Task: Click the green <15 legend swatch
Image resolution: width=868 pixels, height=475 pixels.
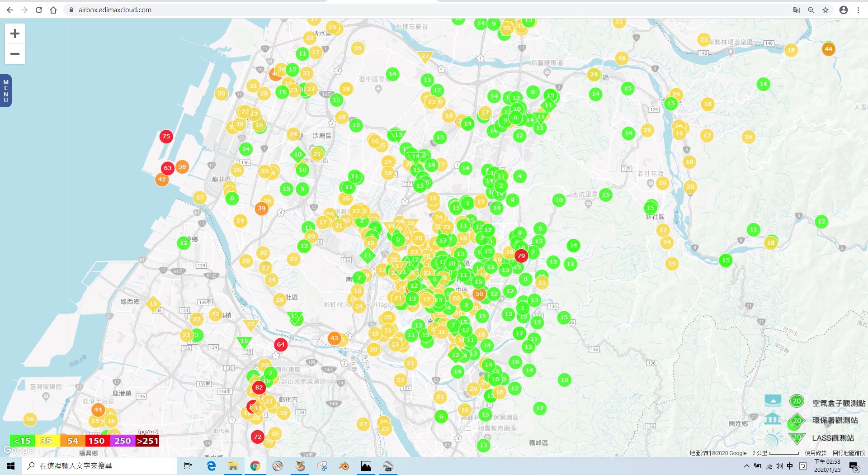Action: (22, 441)
